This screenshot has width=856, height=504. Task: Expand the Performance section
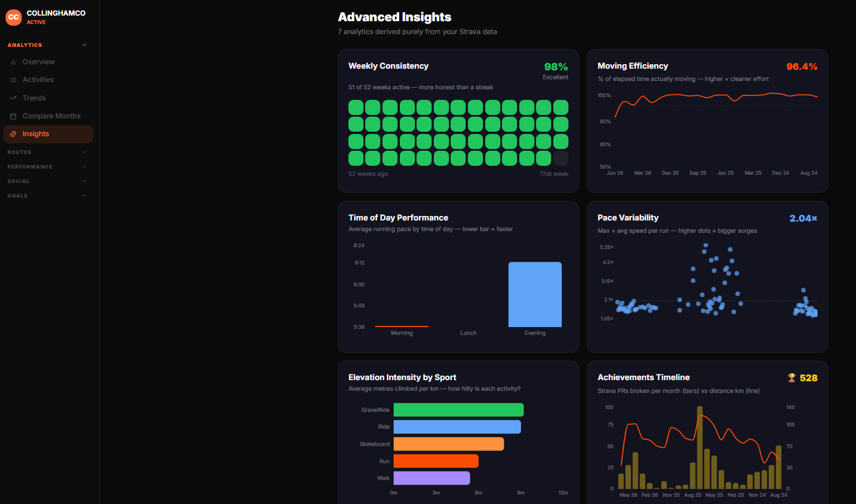point(84,167)
